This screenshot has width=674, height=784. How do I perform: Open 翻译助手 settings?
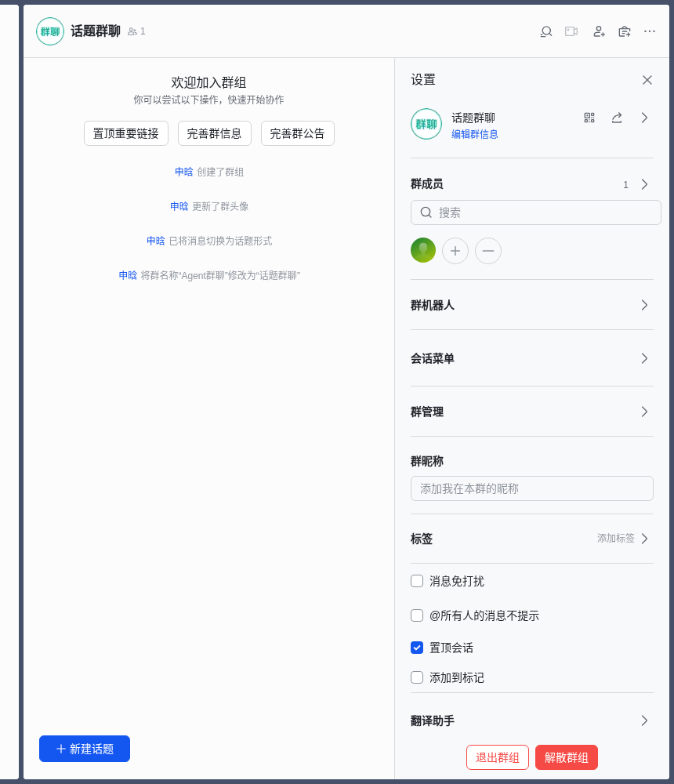pos(532,720)
